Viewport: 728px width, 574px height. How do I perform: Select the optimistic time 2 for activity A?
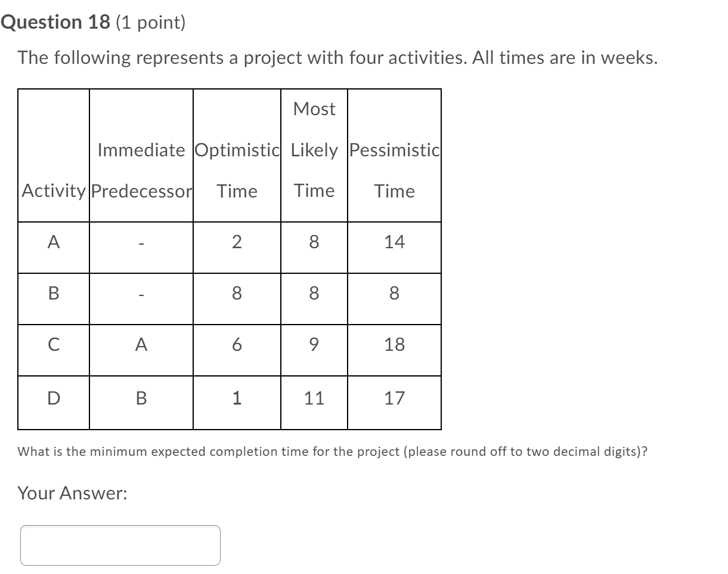237,242
